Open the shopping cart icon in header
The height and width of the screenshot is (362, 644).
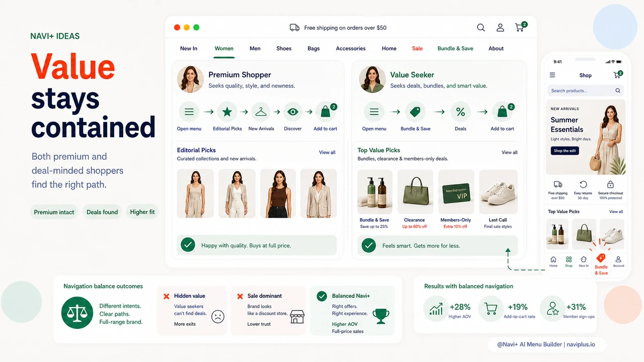(520, 27)
